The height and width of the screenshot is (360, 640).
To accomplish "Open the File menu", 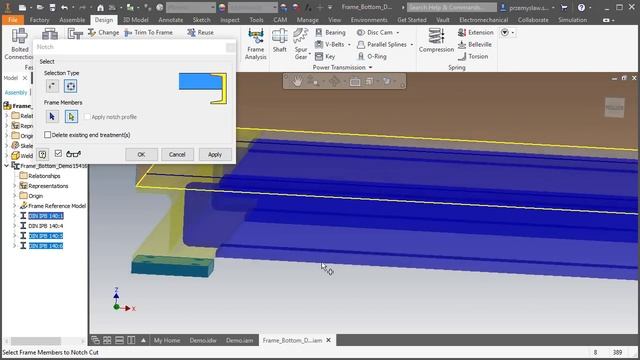I will (x=13, y=20).
